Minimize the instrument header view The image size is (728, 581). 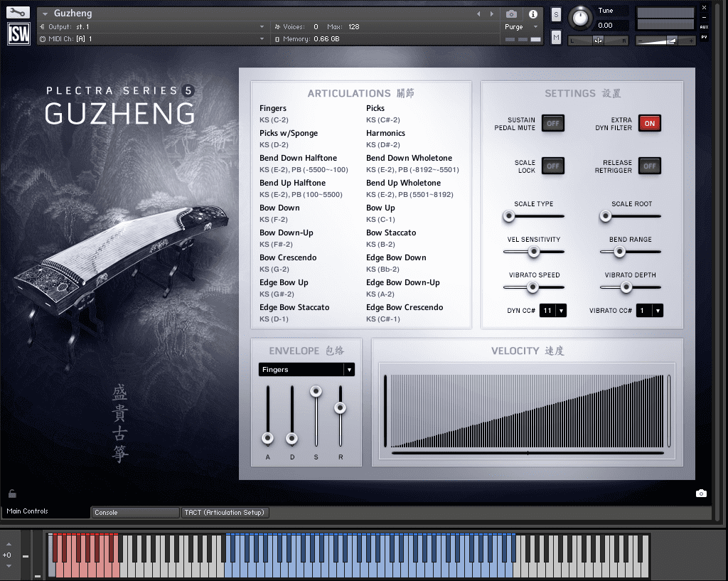coord(704,17)
